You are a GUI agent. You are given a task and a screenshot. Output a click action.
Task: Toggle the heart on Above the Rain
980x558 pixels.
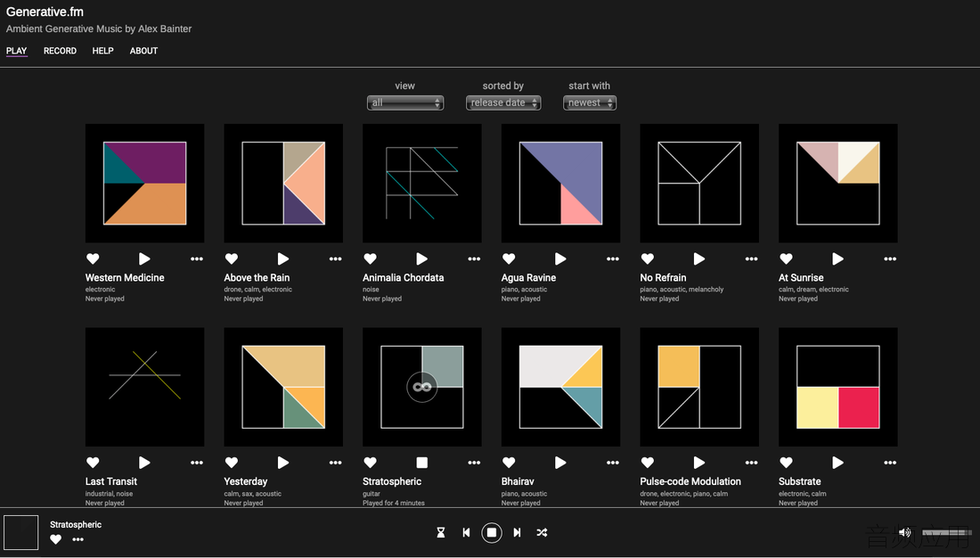(x=232, y=259)
